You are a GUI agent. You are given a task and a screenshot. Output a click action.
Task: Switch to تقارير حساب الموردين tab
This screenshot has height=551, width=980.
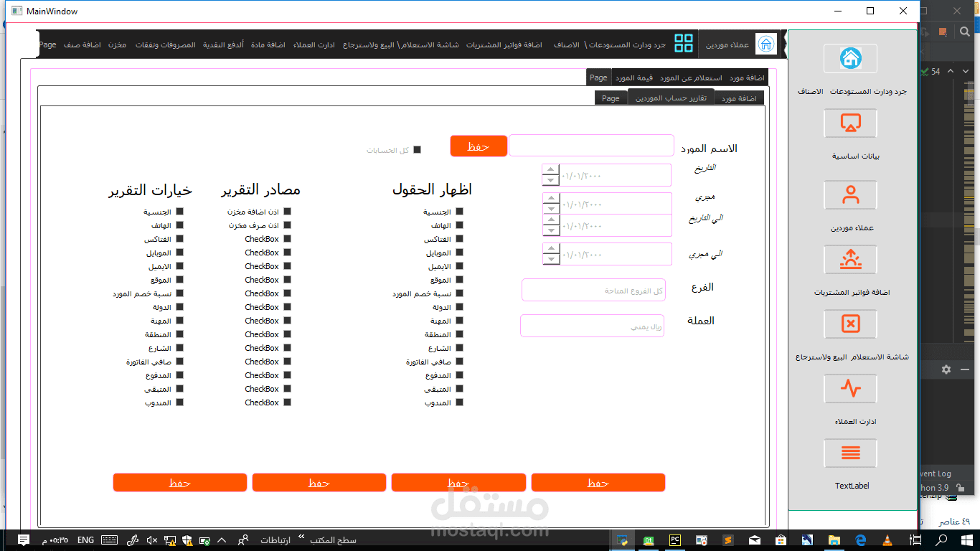tap(670, 98)
